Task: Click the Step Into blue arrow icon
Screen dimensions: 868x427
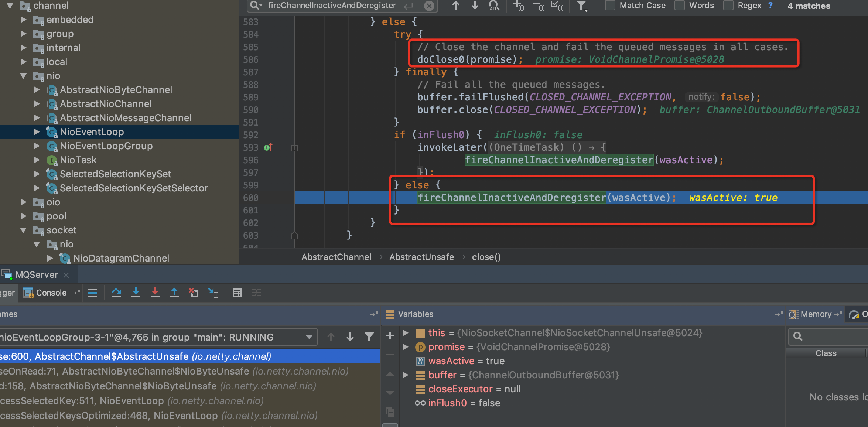Action: [x=136, y=293]
